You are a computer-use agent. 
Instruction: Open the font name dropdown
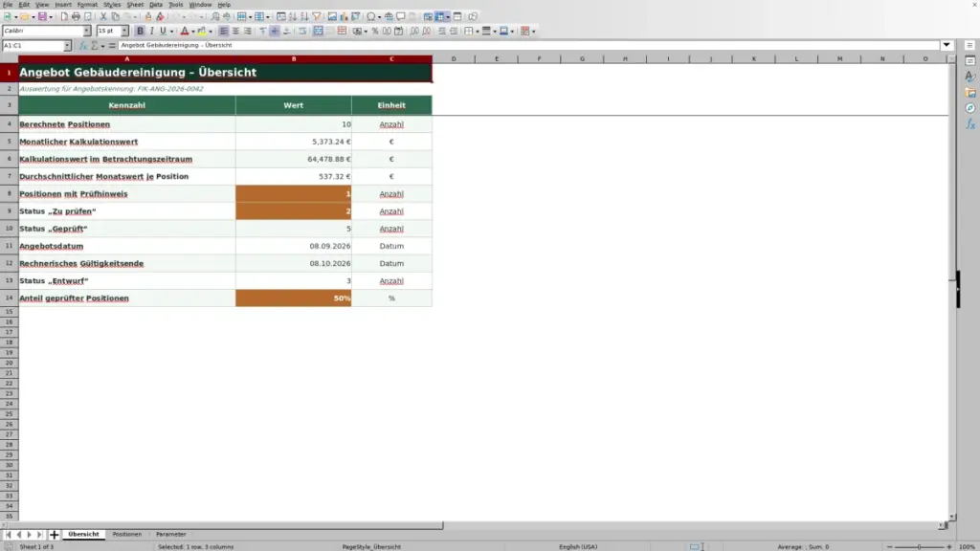coord(87,32)
